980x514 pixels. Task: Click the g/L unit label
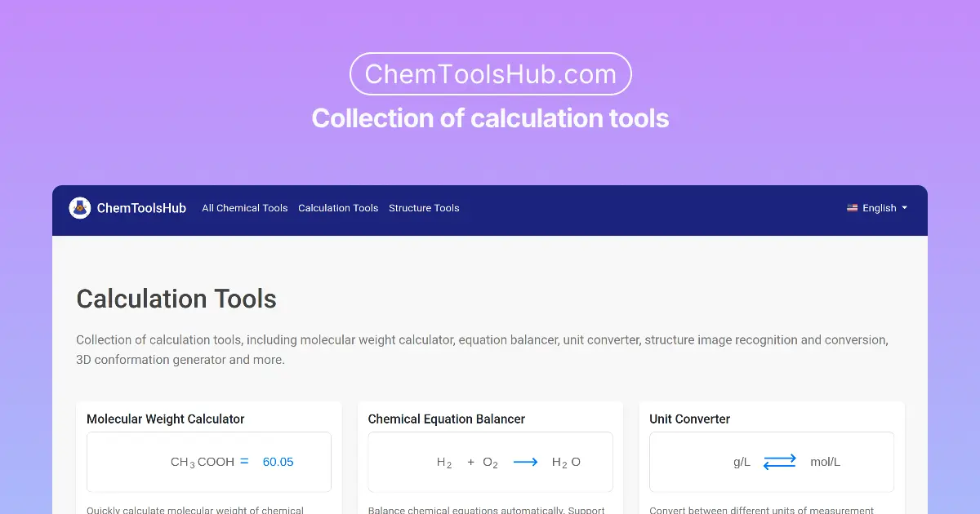pyautogui.click(x=741, y=461)
